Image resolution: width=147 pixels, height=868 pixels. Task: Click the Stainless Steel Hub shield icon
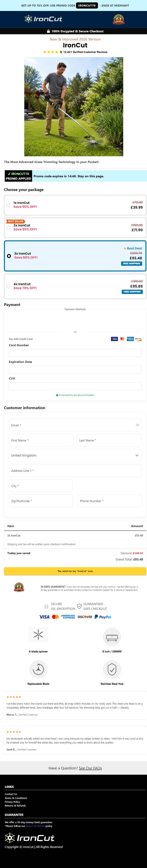[112, 669]
